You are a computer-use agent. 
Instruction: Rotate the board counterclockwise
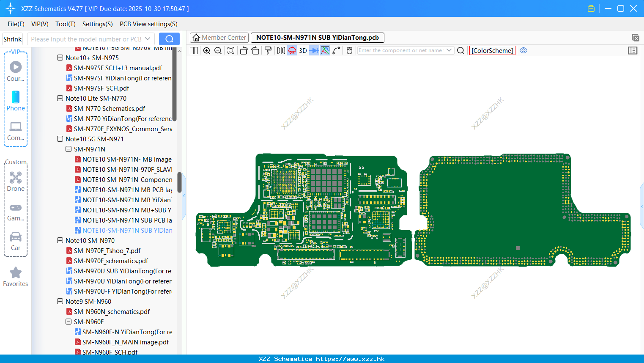(x=244, y=50)
